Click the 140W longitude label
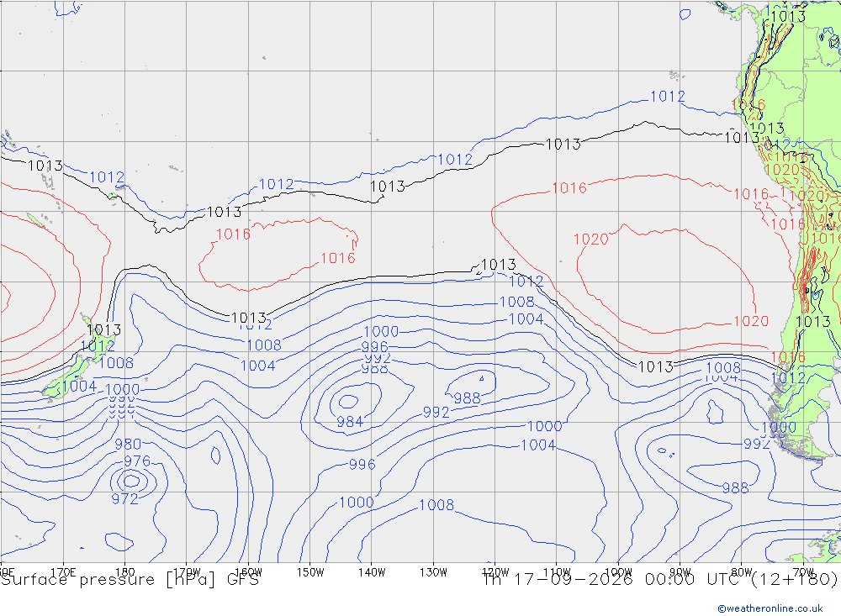 (x=372, y=572)
